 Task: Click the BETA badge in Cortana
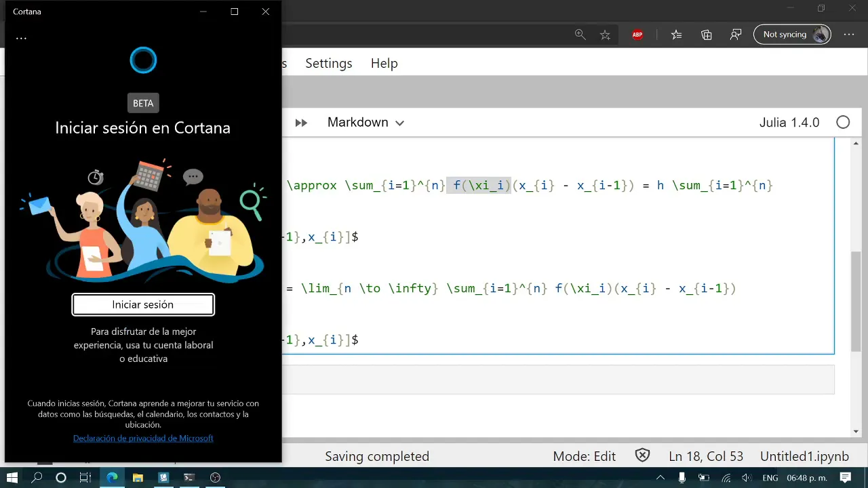[143, 103]
